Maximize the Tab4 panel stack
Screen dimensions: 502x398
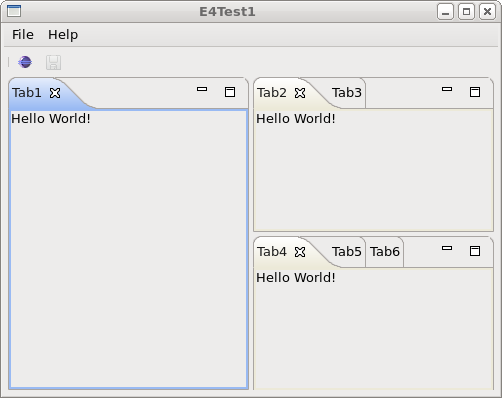[x=475, y=251]
